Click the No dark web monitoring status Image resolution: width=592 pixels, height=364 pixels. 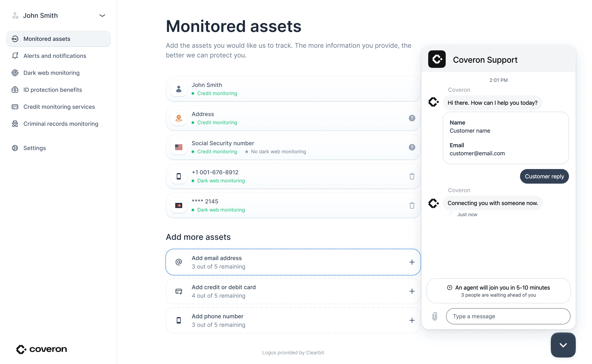tap(278, 152)
